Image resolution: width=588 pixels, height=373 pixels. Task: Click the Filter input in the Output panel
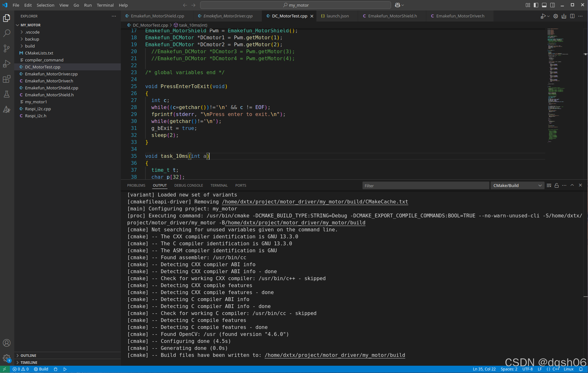point(425,185)
